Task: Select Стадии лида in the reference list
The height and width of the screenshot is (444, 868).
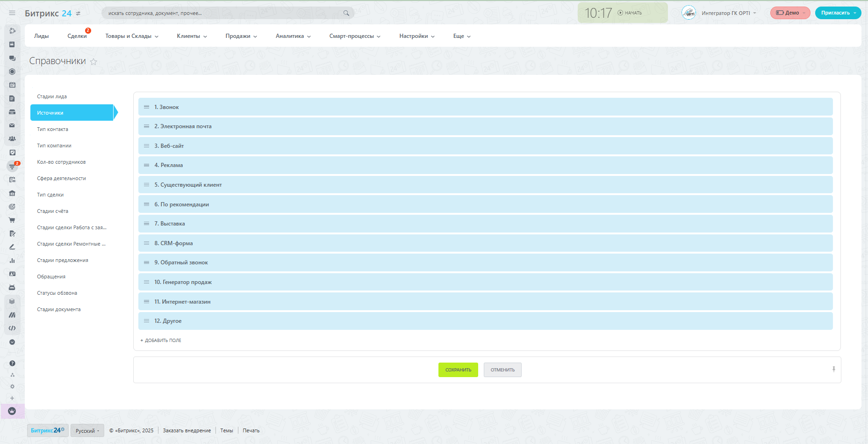Action: click(52, 96)
